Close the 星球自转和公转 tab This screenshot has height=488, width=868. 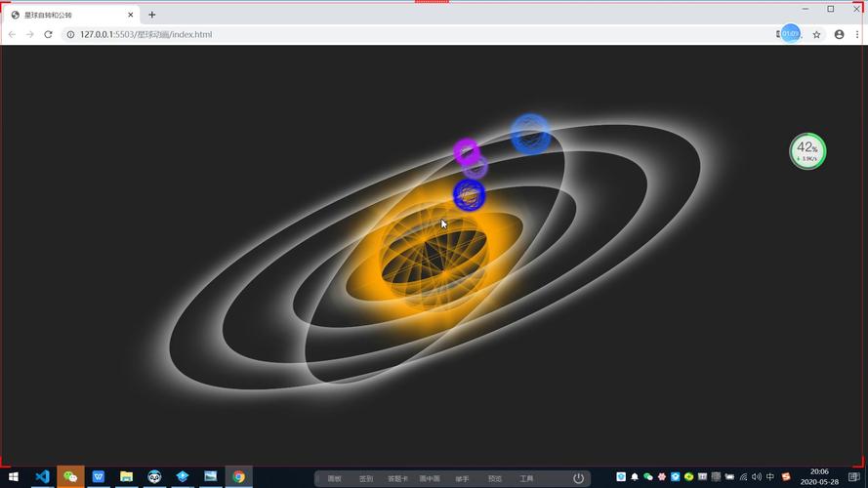click(x=131, y=15)
